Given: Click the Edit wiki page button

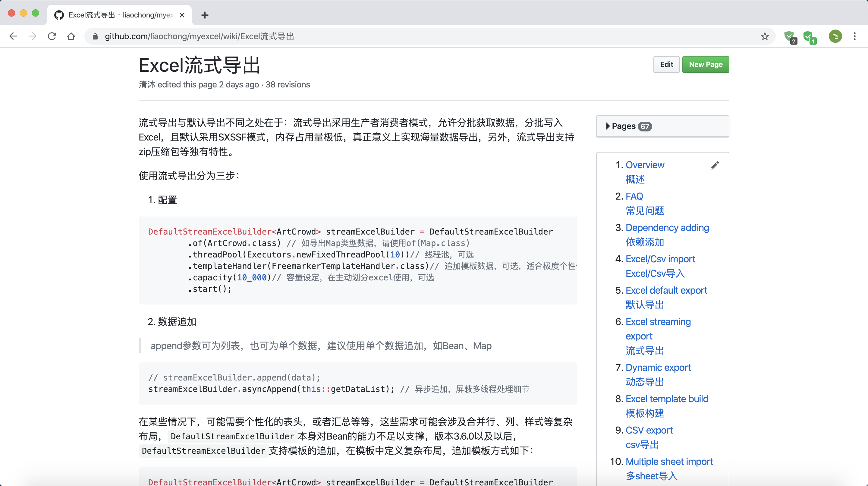Looking at the screenshot, I should coord(666,64).
